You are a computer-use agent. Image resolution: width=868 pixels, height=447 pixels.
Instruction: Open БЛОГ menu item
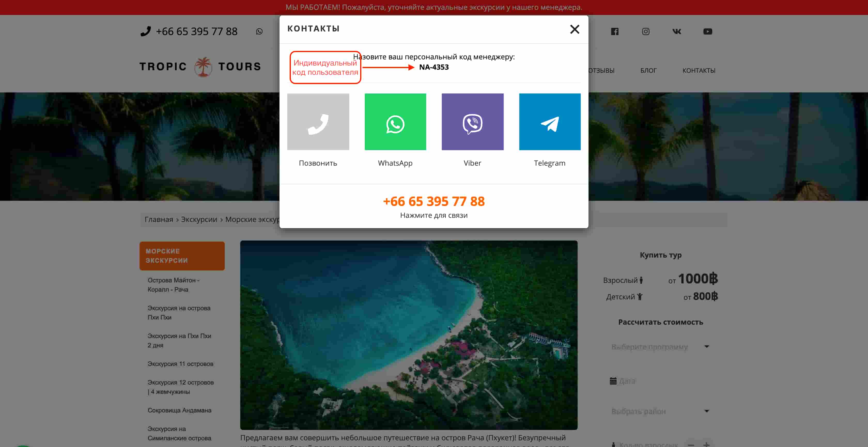[x=648, y=71]
